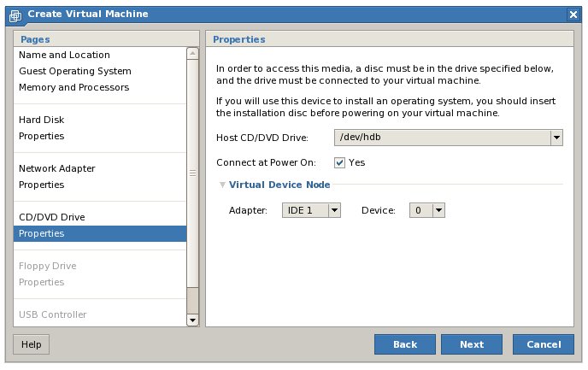Open the Adapter IDE 1 dropdown

334,210
